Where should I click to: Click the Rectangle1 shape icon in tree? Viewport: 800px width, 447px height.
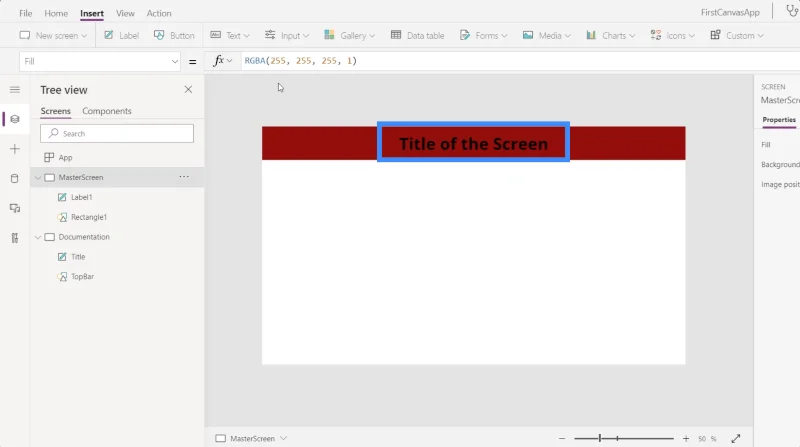[x=62, y=217]
